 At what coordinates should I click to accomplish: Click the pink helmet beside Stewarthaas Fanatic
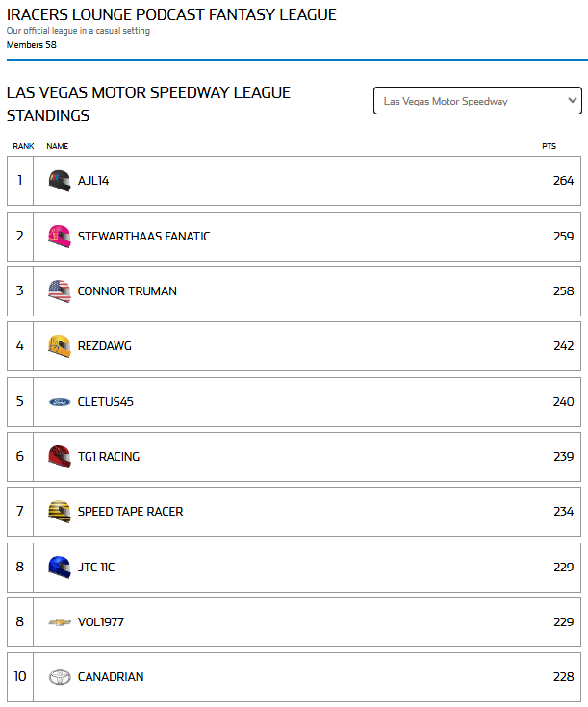click(x=60, y=236)
